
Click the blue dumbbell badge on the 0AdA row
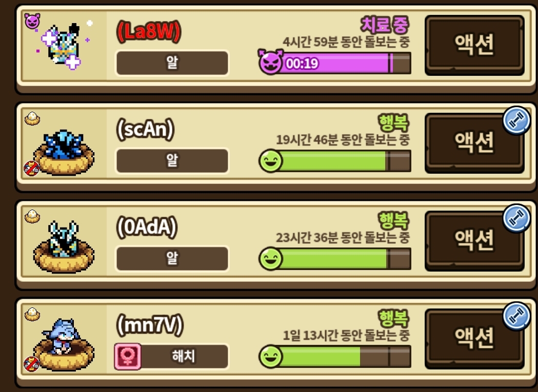[516, 218]
